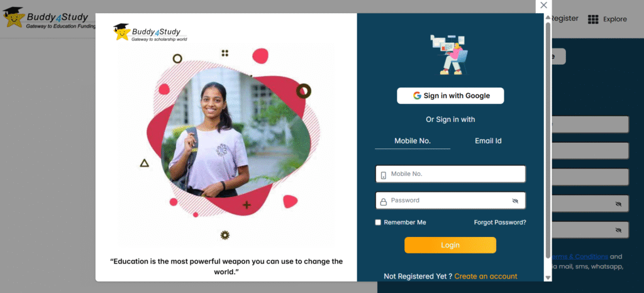Screen dimensions: 644x293
Task: Click the modal scrollbar up arrow
Action: point(548,18)
